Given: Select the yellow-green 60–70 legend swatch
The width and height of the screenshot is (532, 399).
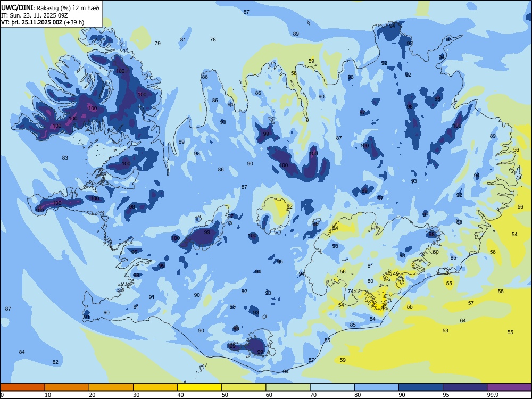Looking at the screenshot, I should pos(288,387).
